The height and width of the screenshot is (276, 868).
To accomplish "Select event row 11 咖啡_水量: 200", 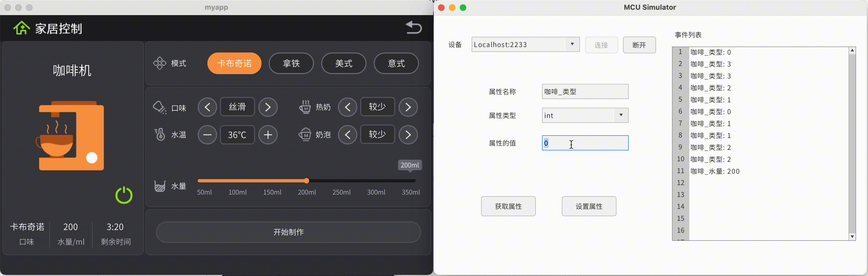I will [x=768, y=171].
